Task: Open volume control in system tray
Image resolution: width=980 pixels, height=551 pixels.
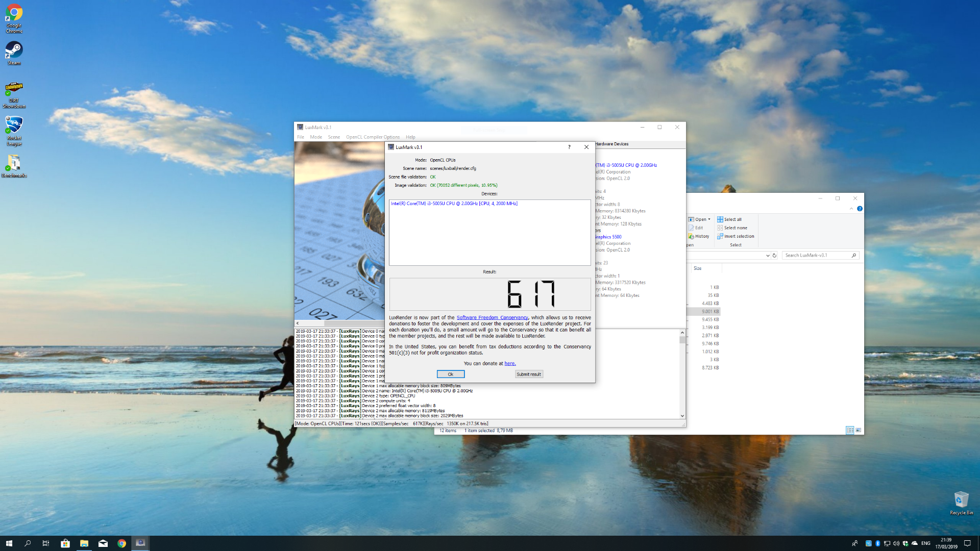Action: pyautogui.click(x=896, y=543)
